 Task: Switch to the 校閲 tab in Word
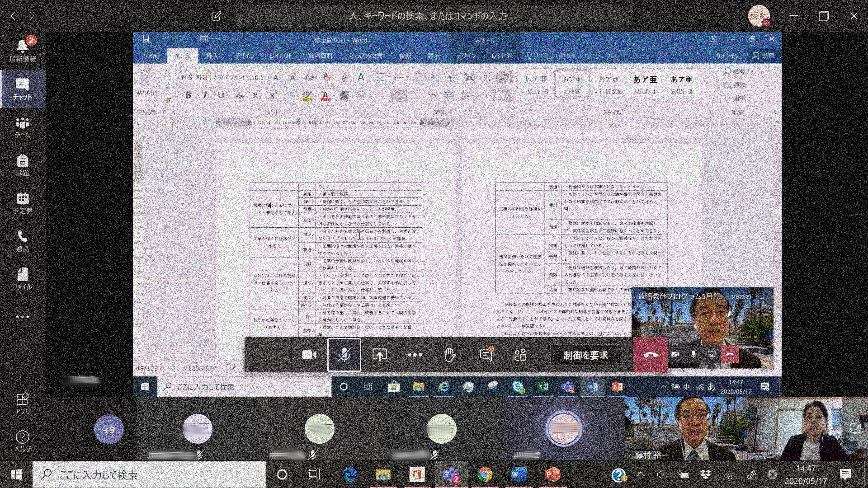tap(405, 56)
